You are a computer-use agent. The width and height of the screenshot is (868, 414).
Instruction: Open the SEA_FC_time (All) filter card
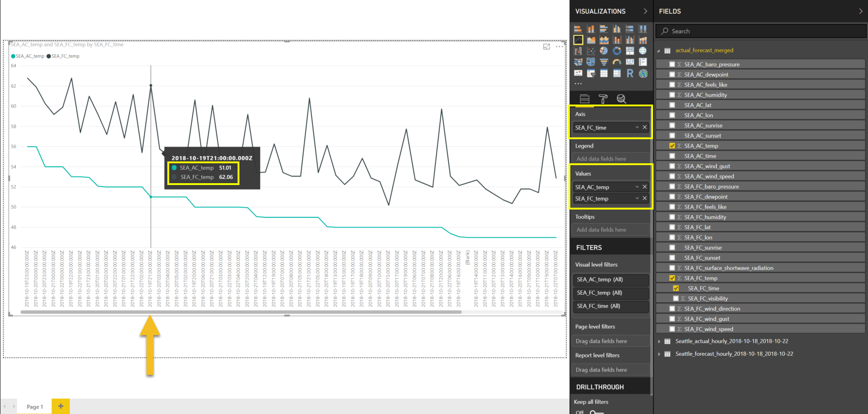611,306
